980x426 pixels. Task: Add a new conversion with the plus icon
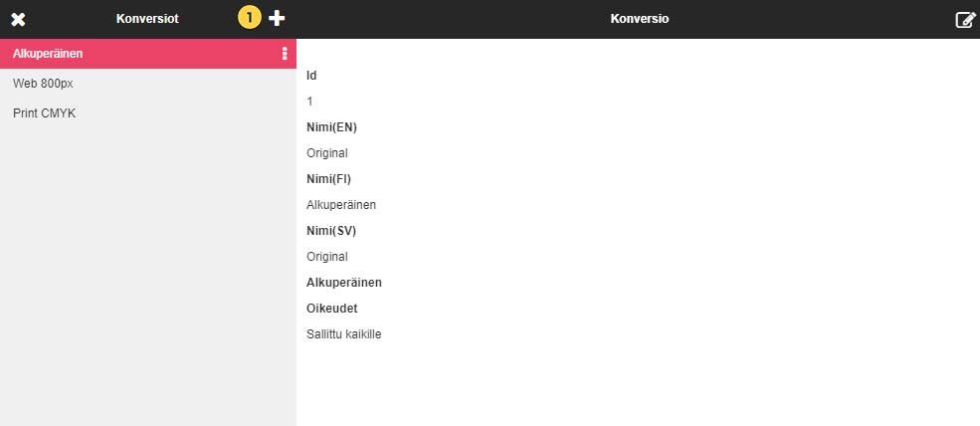pos(277,18)
